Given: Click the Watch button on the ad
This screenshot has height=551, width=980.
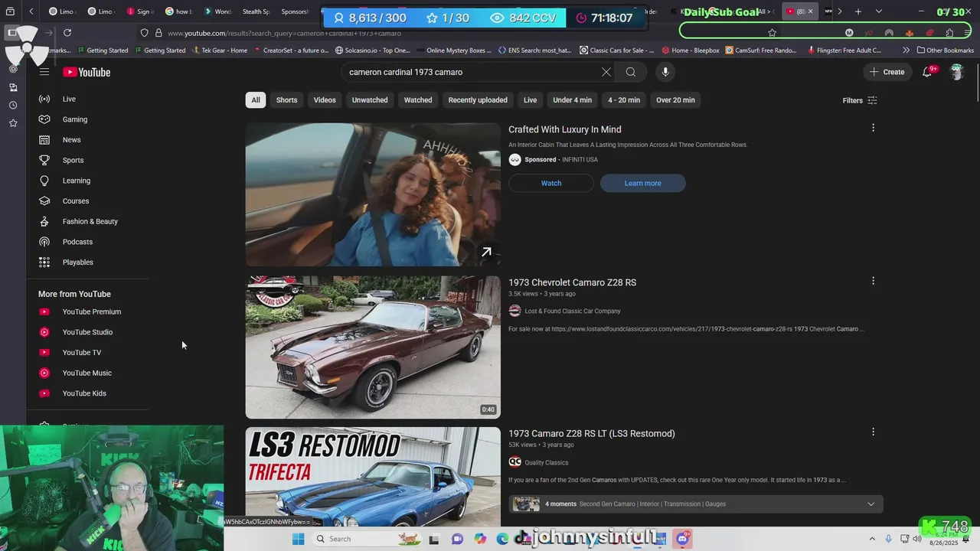Looking at the screenshot, I should pos(551,183).
